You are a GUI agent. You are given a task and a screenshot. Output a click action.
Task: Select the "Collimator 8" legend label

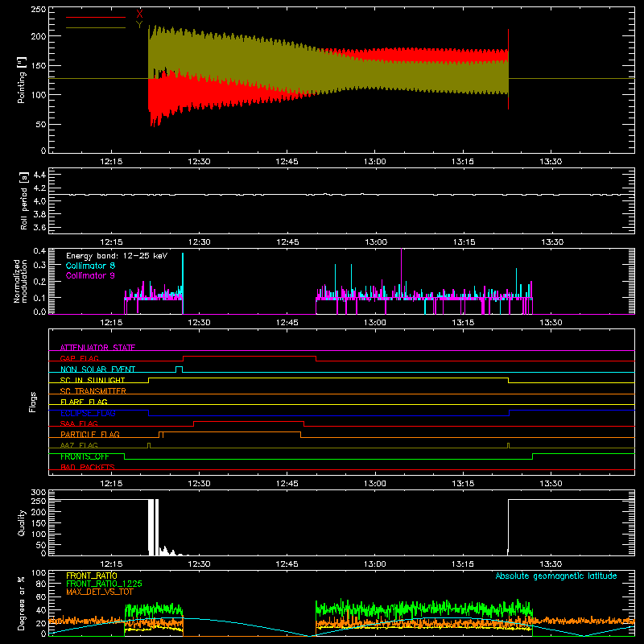(90, 266)
